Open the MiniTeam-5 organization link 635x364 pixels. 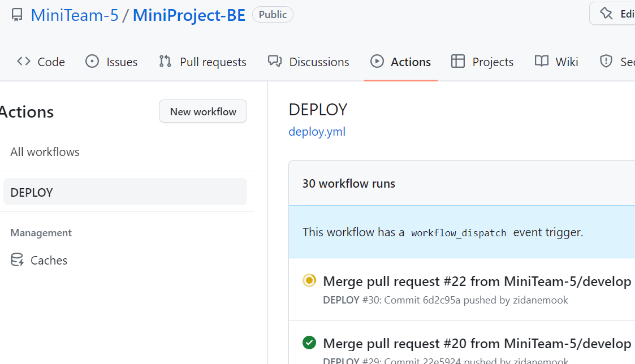(75, 15)
